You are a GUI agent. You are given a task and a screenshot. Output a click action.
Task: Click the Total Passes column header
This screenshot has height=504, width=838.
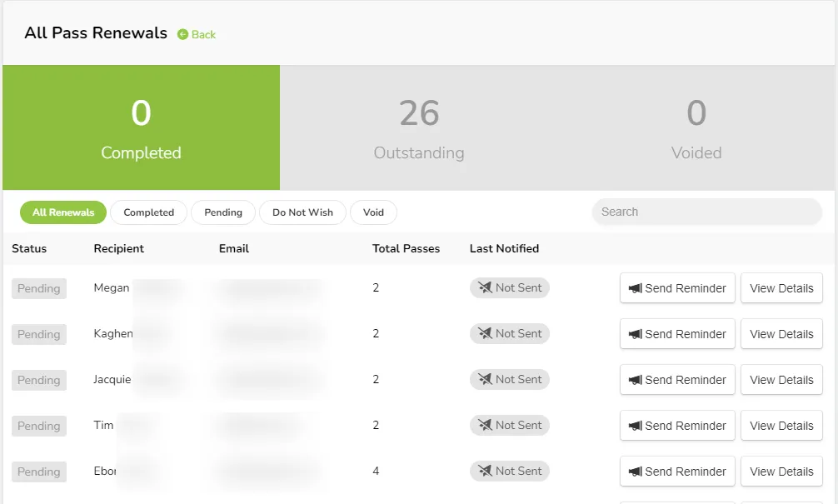[x=407, y=248]
